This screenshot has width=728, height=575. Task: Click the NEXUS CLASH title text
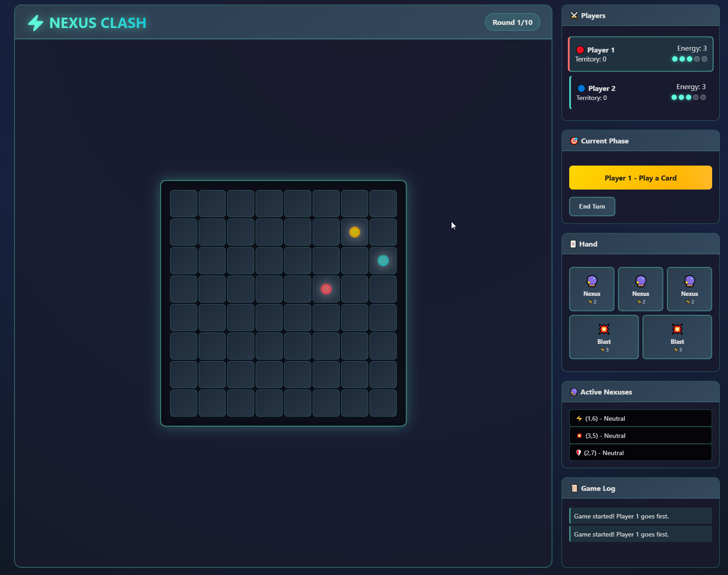(98, 23)
